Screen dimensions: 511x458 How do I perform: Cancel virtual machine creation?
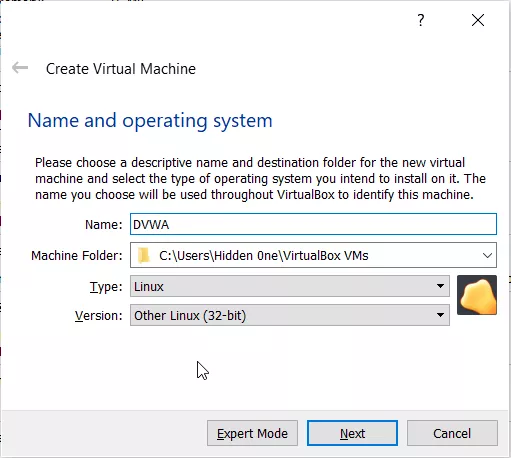452,433
